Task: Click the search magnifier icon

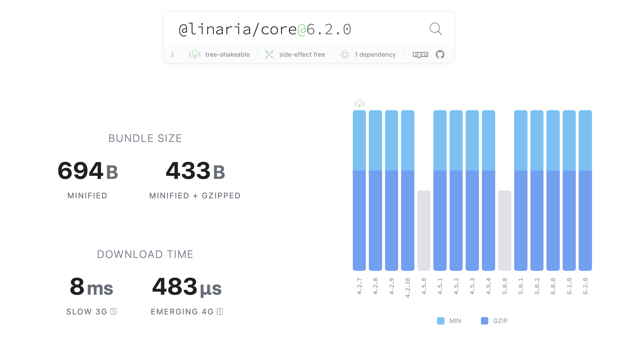Action: point(436,29)
